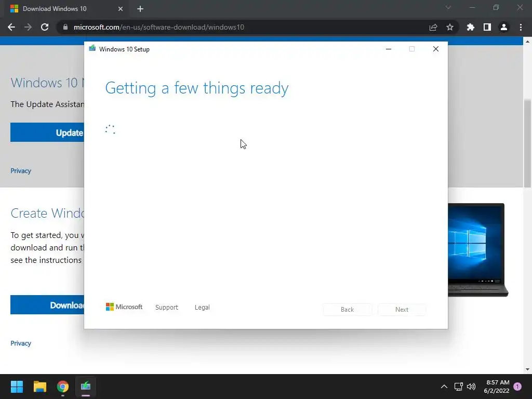Click the browser forward arrow
Viewport: 532px width, 399px height.
click(28, 27)
